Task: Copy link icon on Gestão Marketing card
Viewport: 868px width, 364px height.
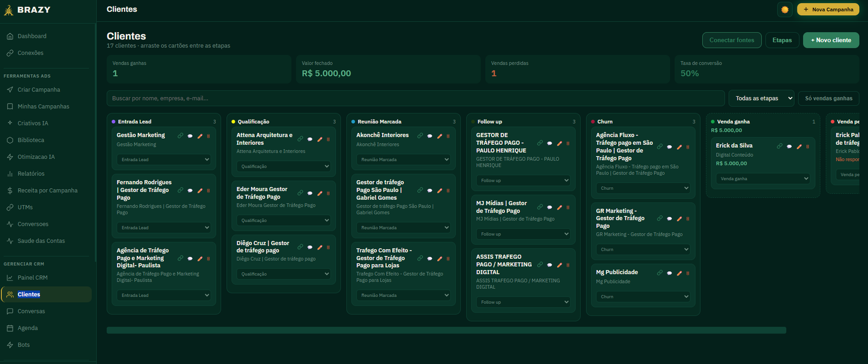Action: click(180, 136)
